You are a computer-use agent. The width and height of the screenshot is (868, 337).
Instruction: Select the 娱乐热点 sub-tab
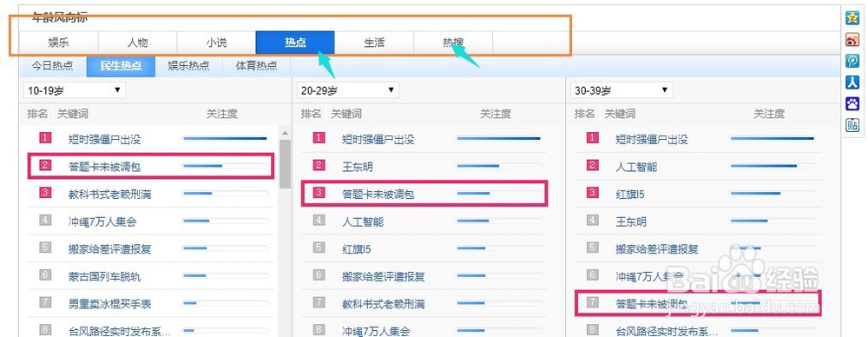click(x=188, y=66)
